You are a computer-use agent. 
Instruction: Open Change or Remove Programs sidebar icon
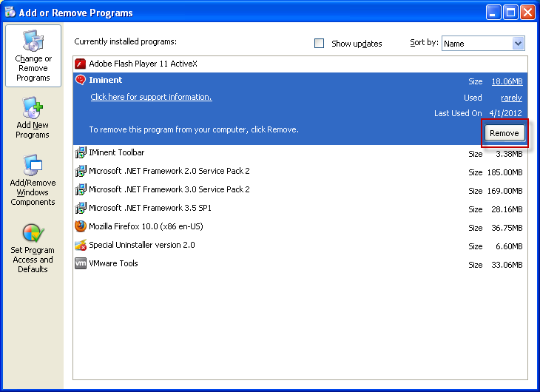click(x=33, y=41)
